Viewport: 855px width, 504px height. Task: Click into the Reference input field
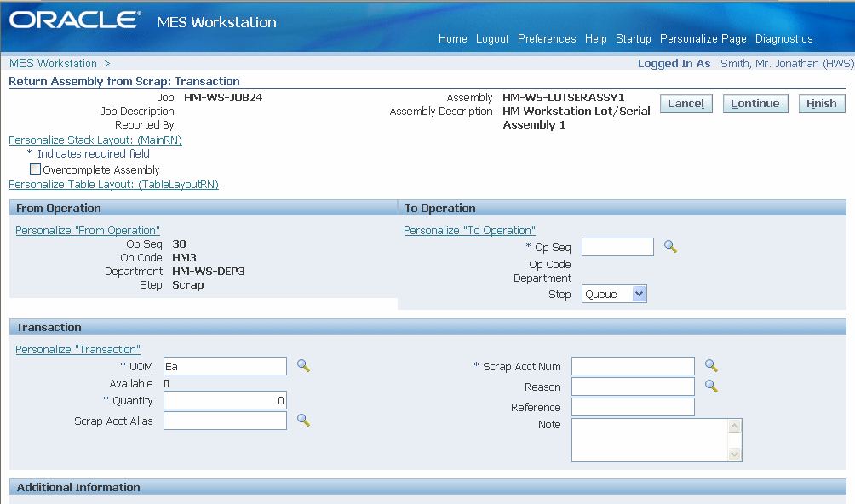(x=633, y=407)
